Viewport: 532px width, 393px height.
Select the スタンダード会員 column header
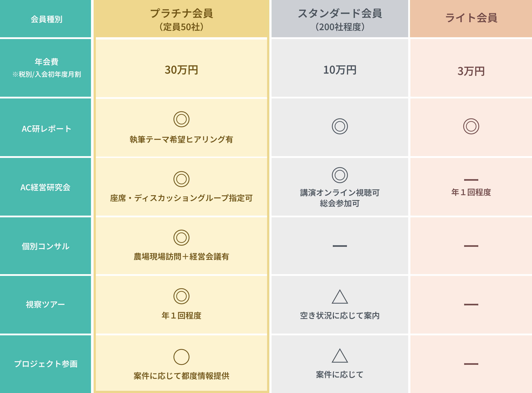[x=340, y=19]
